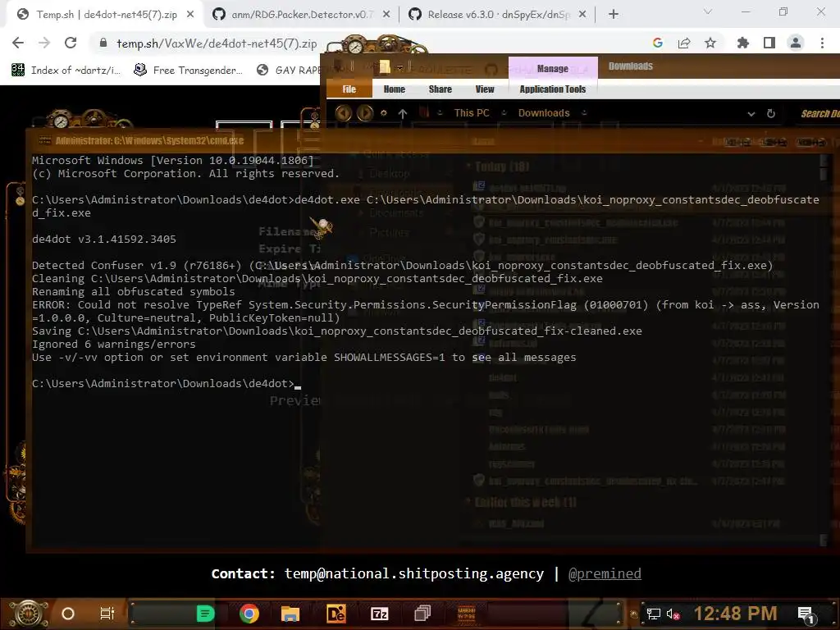Open Chrome extensions puzzle menu
This screenshot has width=840, height=630.
[743, 43]
